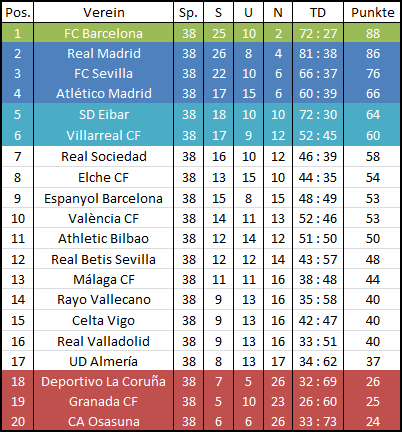Click the Pos. header cell

[x=18, y=12]
